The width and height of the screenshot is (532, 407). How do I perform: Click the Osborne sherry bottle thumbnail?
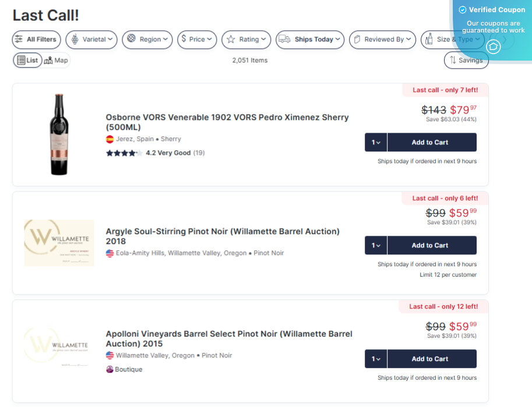59,131
